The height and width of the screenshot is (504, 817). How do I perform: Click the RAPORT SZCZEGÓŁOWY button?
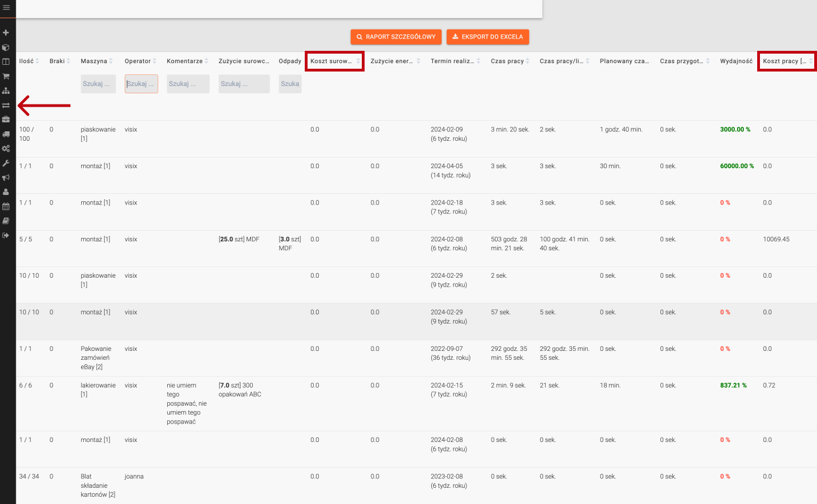click(x=396, y=37)
